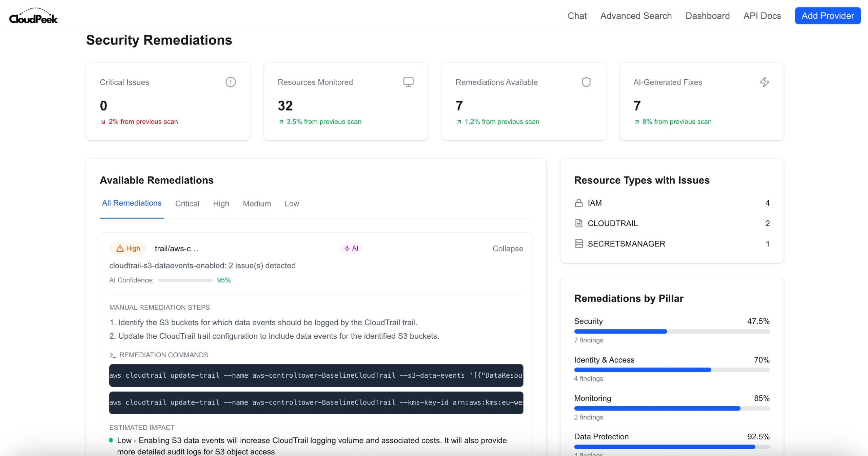Image resolution: width=868 pixels, height=456 pixels.
Task: Click the CloudPeek logo
Action: coord(33,16)
